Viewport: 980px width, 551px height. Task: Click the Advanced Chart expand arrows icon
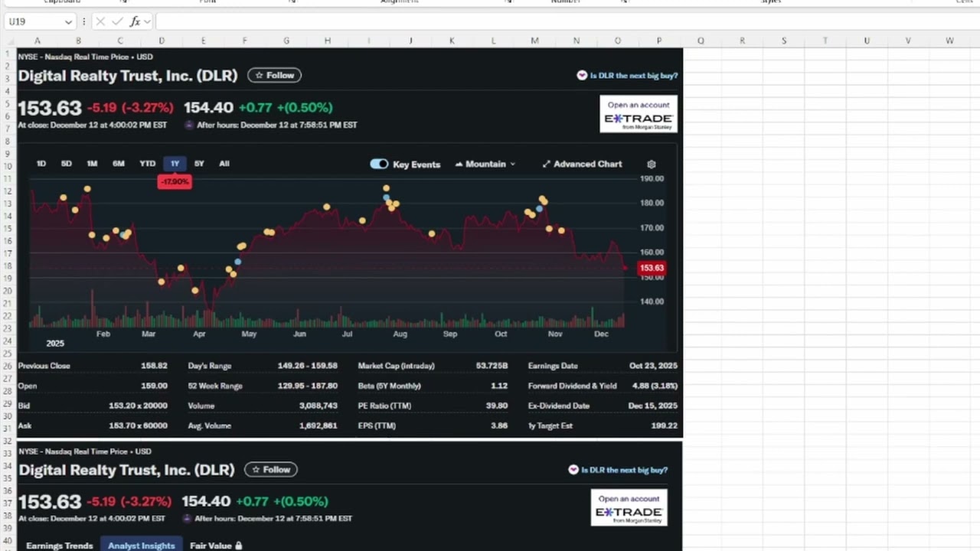(546, 164)
